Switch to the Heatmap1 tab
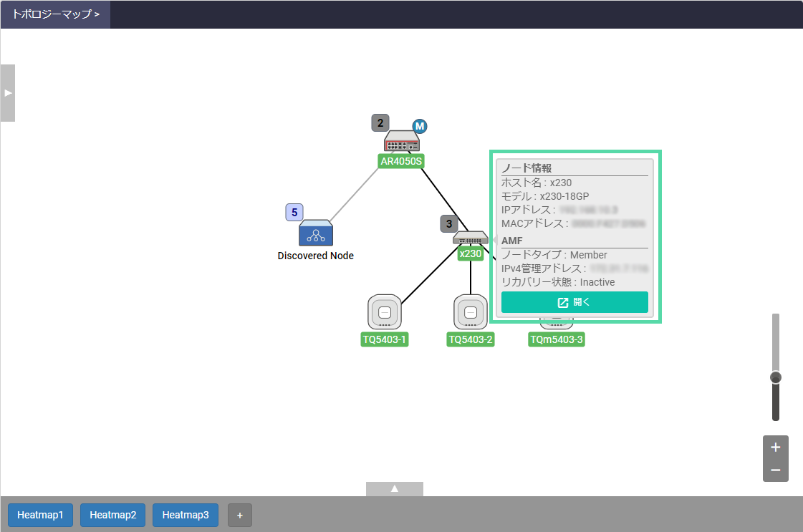Viewport: 803px width, 532px height. 40,515
